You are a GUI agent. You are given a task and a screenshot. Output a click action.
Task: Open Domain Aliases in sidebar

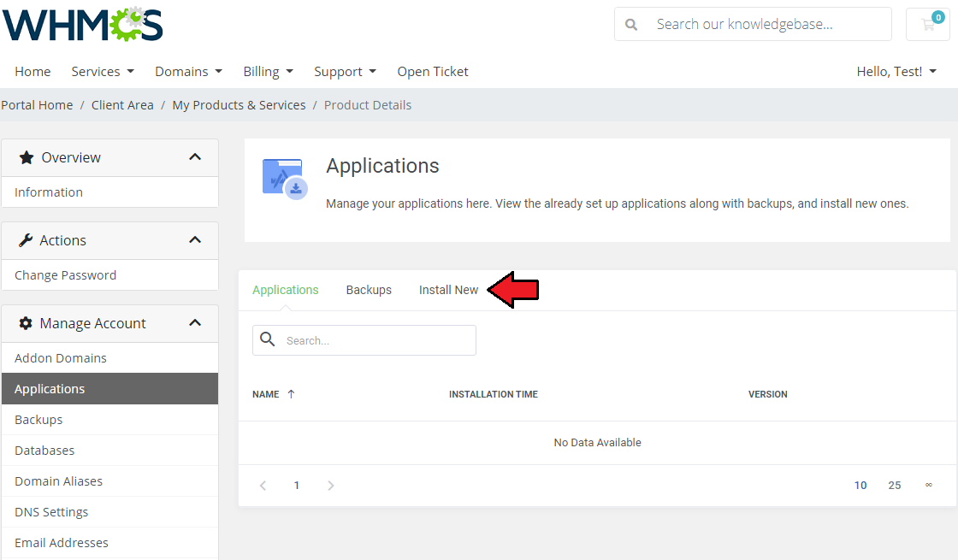coord(110,481)
